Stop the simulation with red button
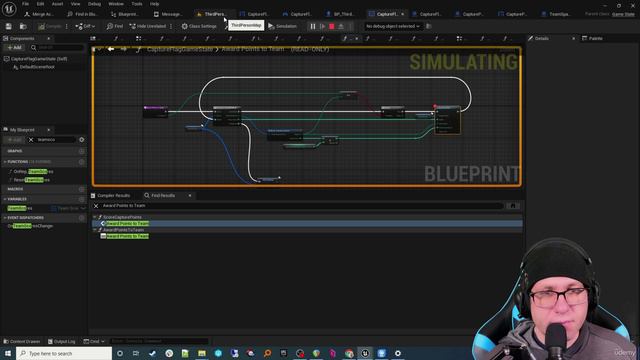The image size is (640, 360). point(332,26)
